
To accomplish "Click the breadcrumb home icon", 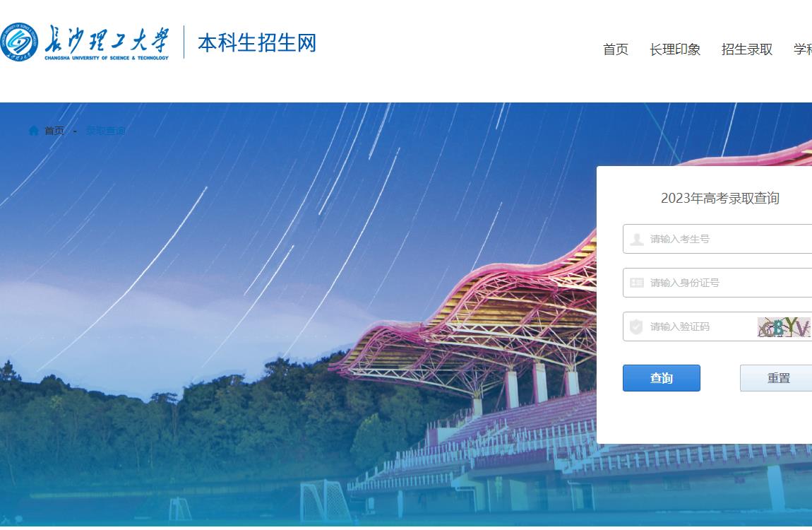I will (x=34, y=131).
